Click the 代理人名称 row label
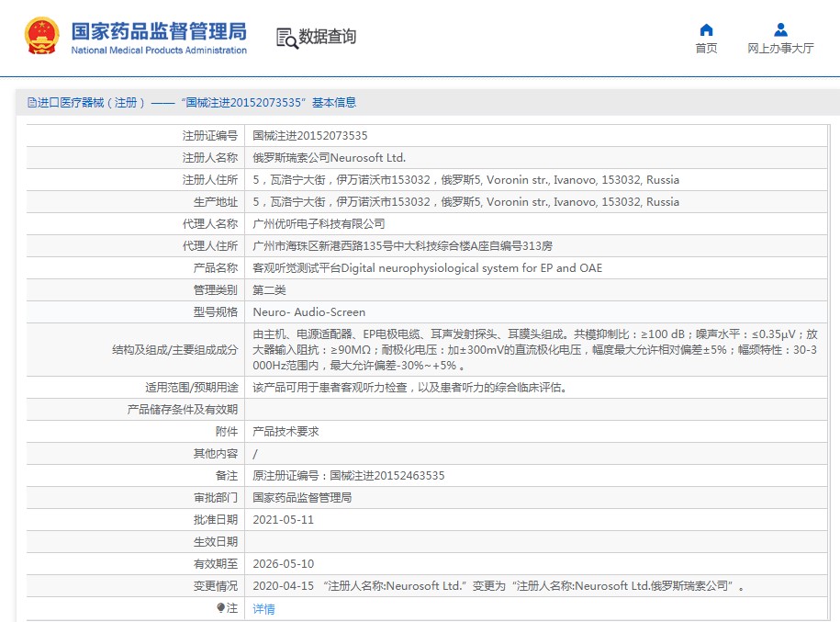The height and width of the screenshot is (622, 840). [x=210, y=223]
